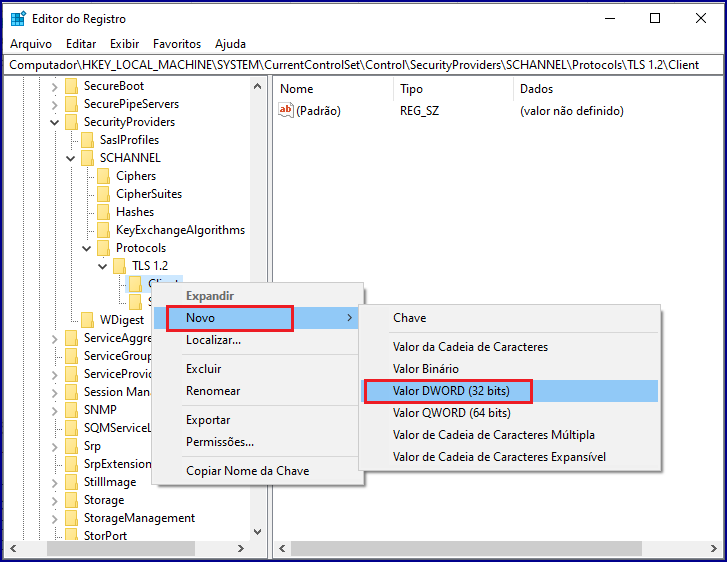The image size is (727, 562).
Task: Click tree pane scroll up arrow
Action: (258, 86)
